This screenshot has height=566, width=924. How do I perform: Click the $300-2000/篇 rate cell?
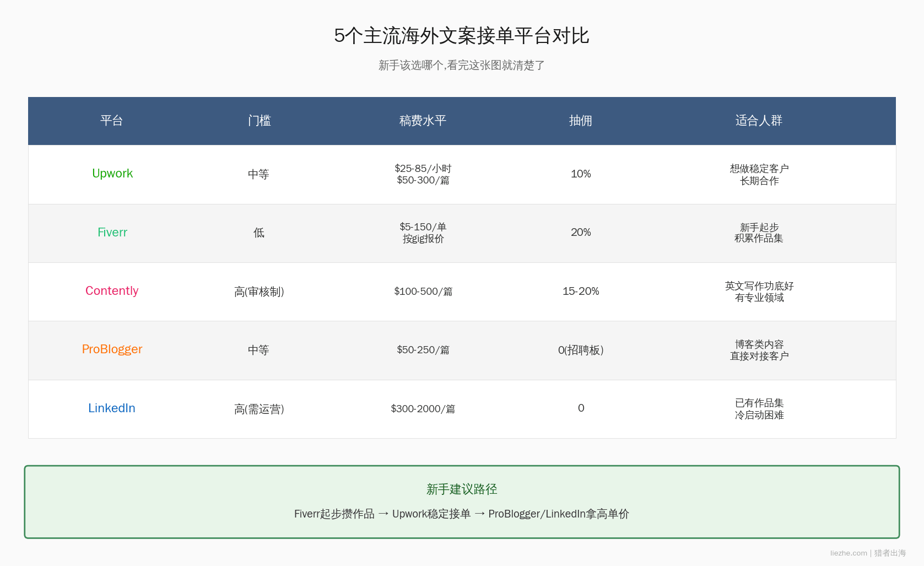(x=423, y=409)
